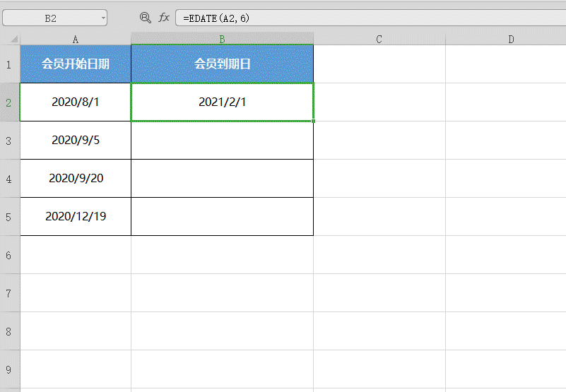Click the fill handle of cell B2
The image size is (566, 392).
[313, 121]
